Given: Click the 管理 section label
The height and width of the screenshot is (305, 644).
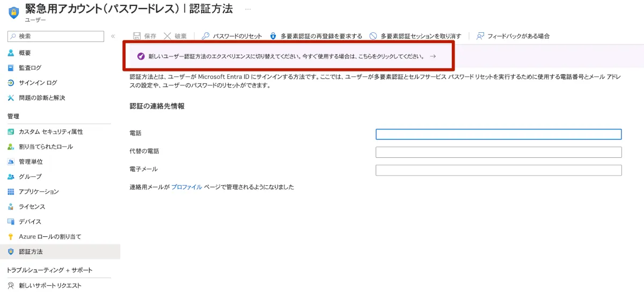Looking at the screenshot, I should 13,117.
